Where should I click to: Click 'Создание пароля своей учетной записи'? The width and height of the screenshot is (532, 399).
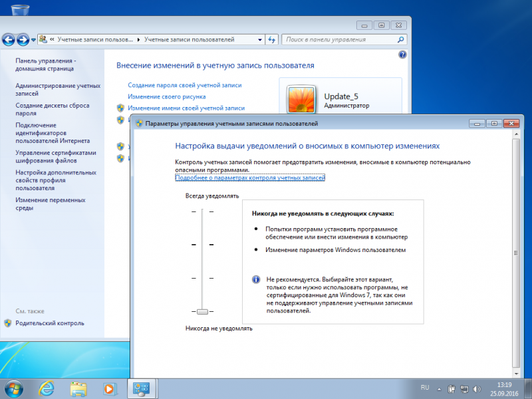(185, 85)
